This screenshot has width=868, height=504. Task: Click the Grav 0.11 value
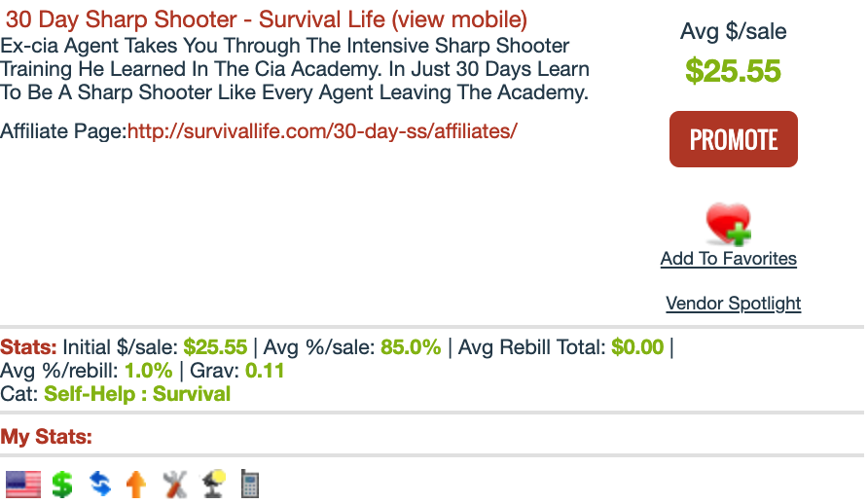tap(265, 371)
